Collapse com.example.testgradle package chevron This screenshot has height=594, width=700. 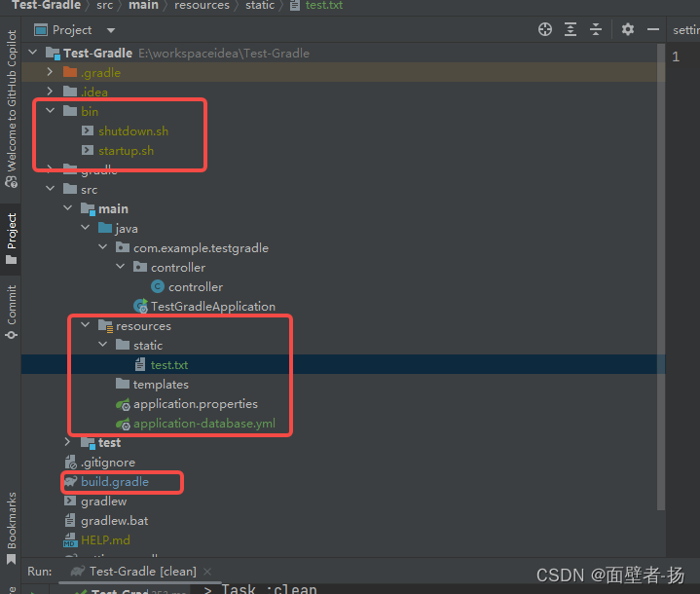point(102,246)
